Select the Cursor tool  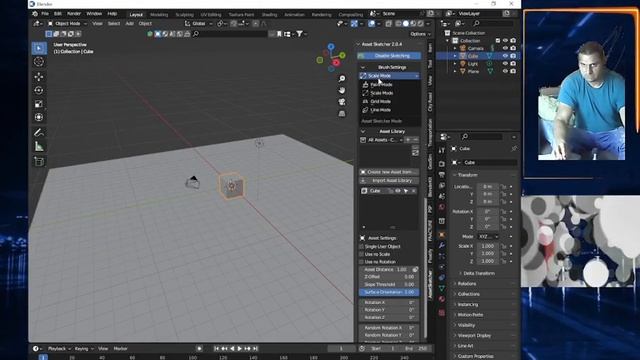point(39,62)
